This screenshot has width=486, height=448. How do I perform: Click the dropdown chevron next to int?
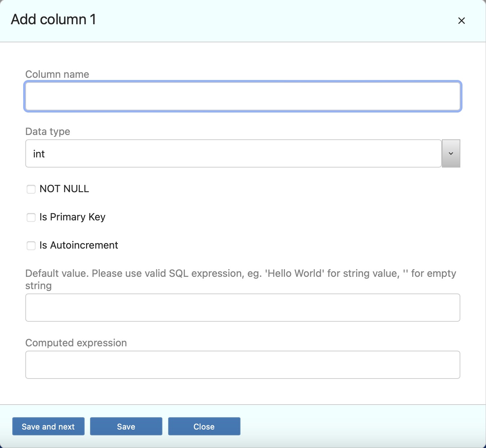(451, 153)
